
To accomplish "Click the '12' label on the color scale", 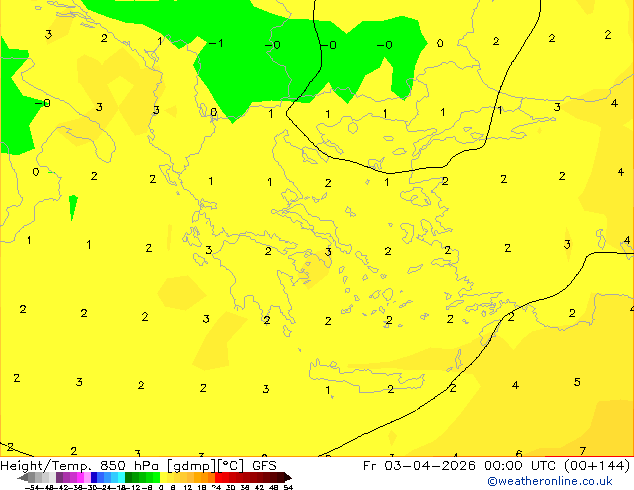I will 188,487.
